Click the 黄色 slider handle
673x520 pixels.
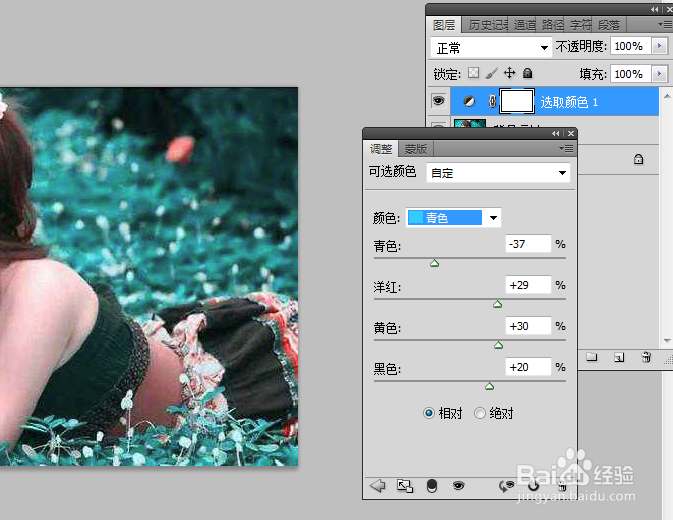[x=498, y=345]
